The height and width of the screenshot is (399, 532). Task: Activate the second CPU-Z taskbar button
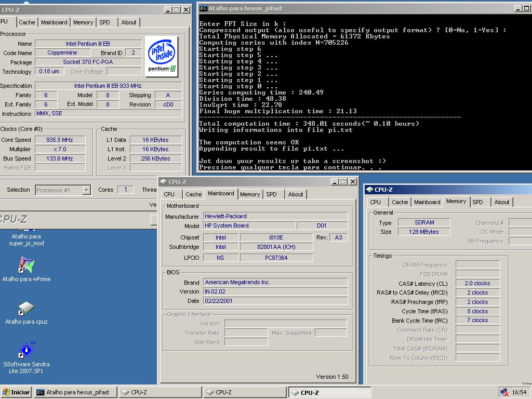(245, 392)
